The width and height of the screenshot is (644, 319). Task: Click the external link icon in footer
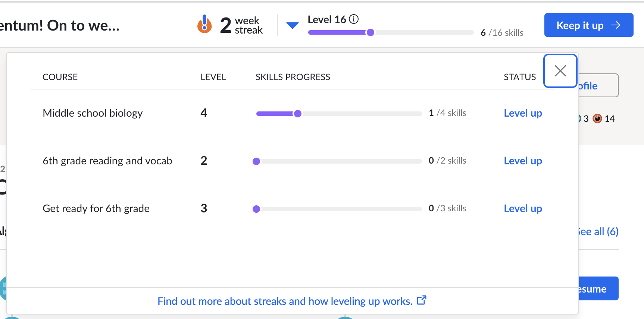click(x=422, y=300)
